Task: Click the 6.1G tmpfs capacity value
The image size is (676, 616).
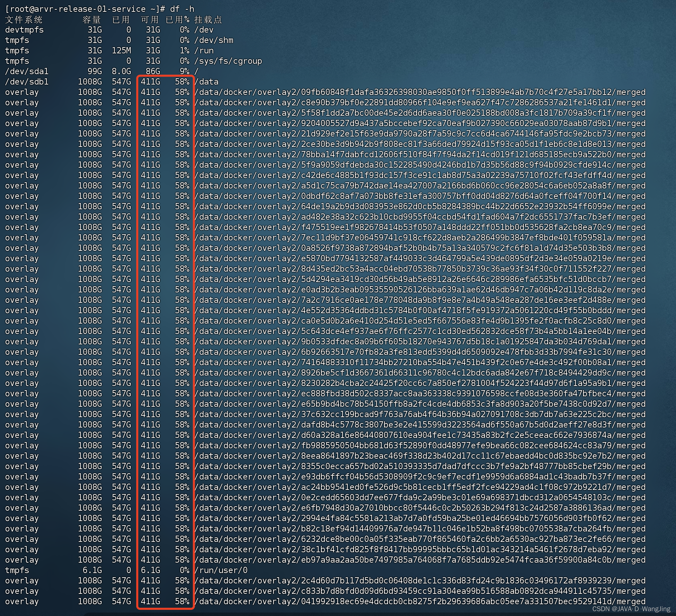Action: (x=92, y=570)
